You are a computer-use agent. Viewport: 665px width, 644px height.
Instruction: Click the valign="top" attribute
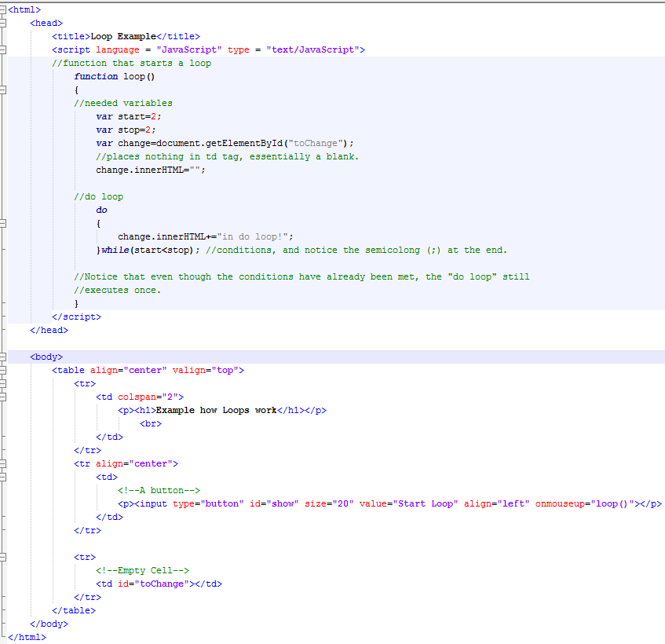click(205, 371)
